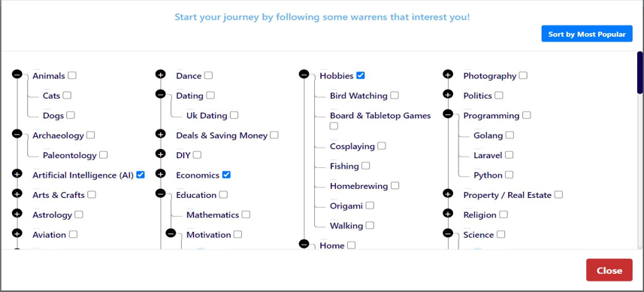Collapse the Programming minus icon
The height and width of the screenshot is (292, 644).
448,114
